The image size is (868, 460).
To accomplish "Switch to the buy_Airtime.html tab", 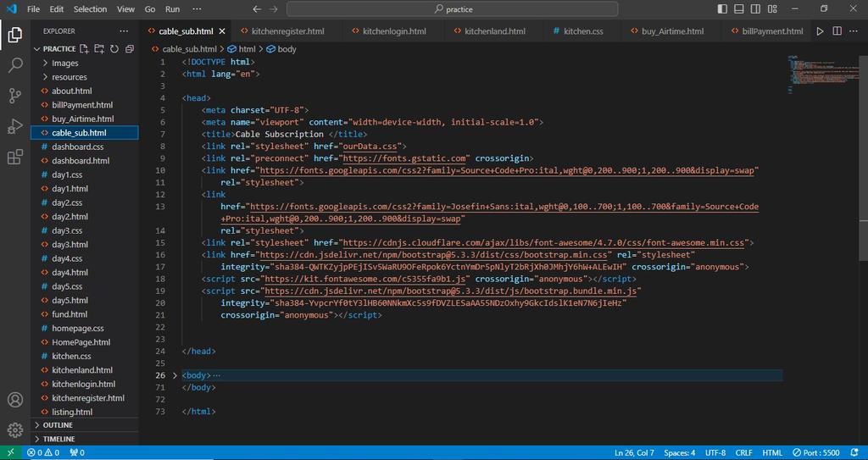I will pos(672,31).
